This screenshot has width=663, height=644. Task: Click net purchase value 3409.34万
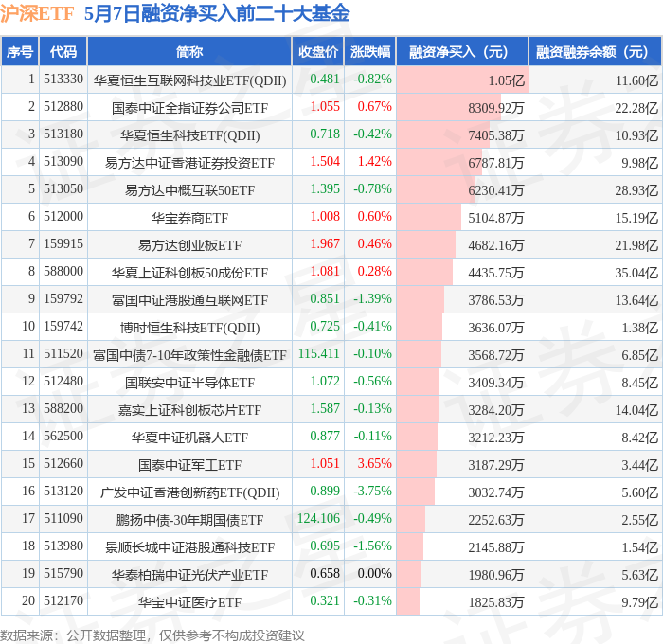[496, 383]
